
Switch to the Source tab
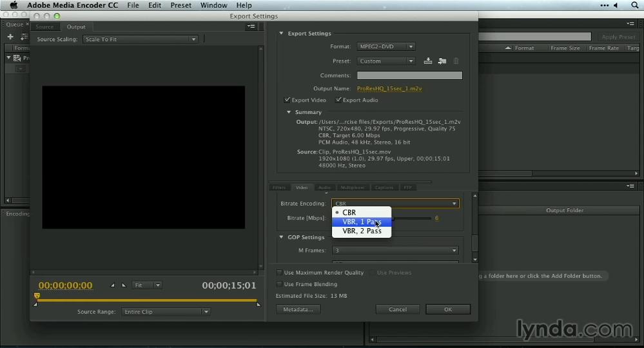pyautogui.click(x=45, y=26)
